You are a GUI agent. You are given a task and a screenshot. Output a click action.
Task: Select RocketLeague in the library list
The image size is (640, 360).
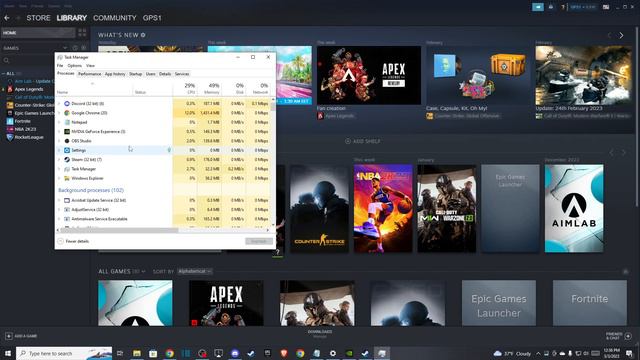pos(29,137)
